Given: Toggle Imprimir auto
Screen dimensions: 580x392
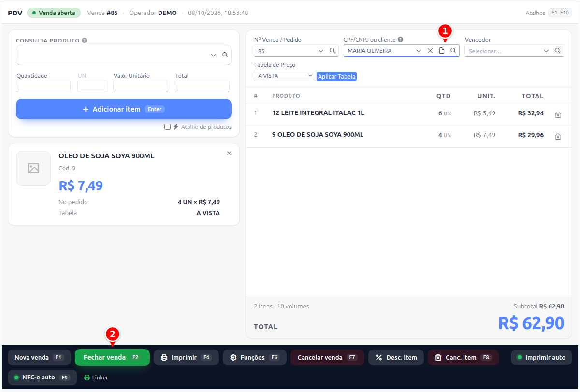Looking at the screenshot, I should tap(541, 357).
